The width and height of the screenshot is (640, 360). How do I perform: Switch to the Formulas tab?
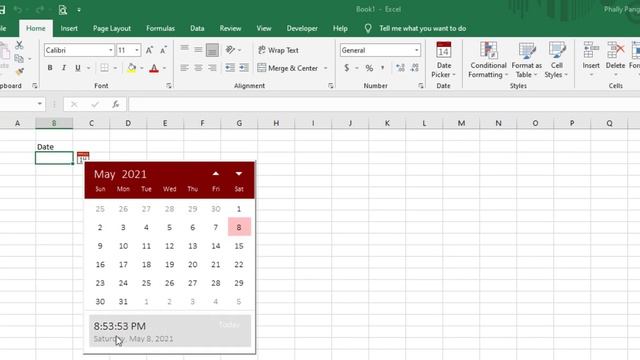pos(160,29)
